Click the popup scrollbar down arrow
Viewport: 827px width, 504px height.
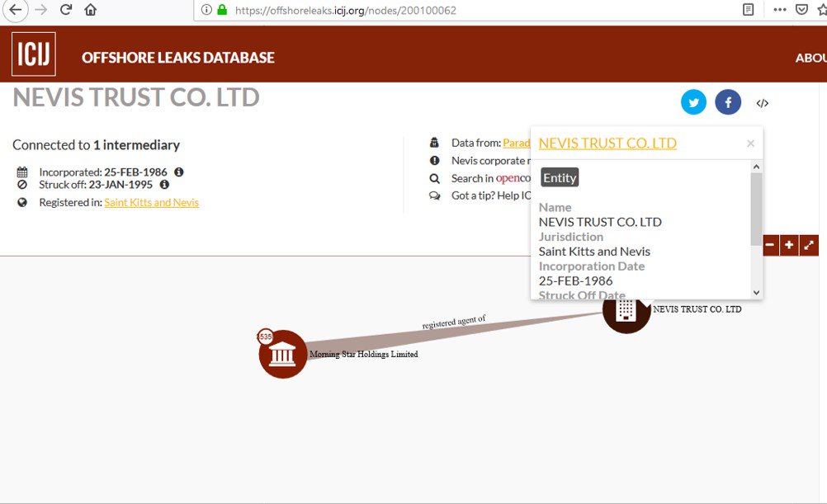756,293
